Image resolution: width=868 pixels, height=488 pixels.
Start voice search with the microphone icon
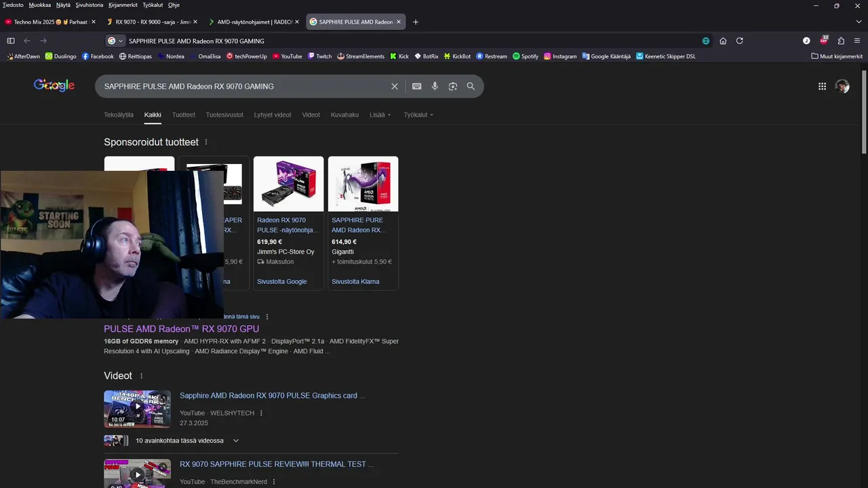click(x=435, y=86)
